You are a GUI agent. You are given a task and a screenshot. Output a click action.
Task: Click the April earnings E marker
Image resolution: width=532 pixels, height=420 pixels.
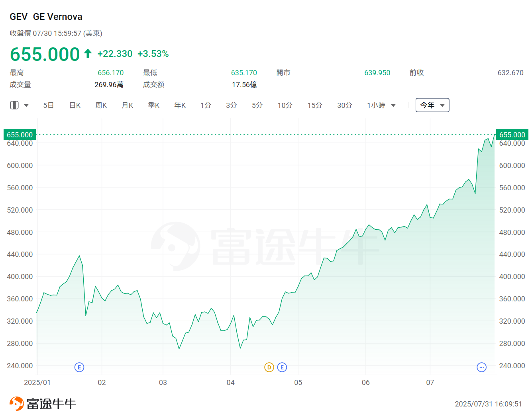click(282, 367)
